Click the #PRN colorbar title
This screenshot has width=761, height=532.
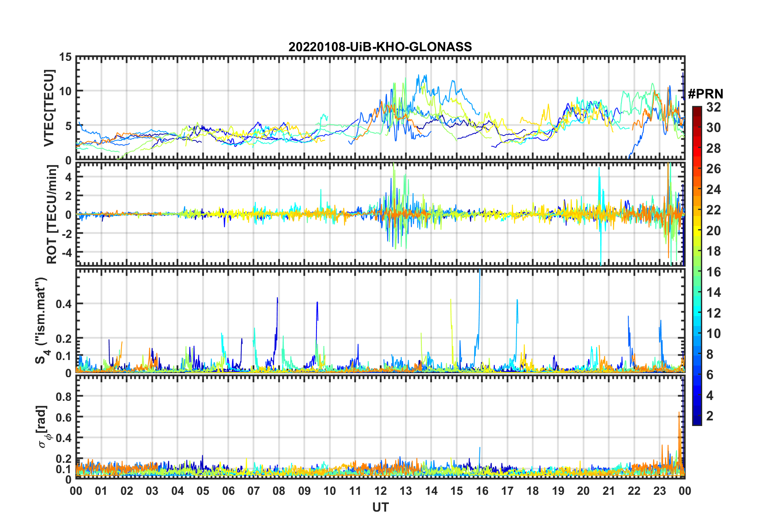point(705,94)
